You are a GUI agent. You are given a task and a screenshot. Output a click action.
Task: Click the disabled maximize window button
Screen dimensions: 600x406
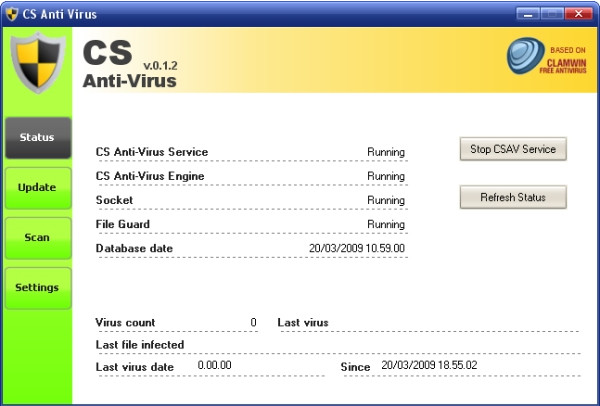pos(552,14)
